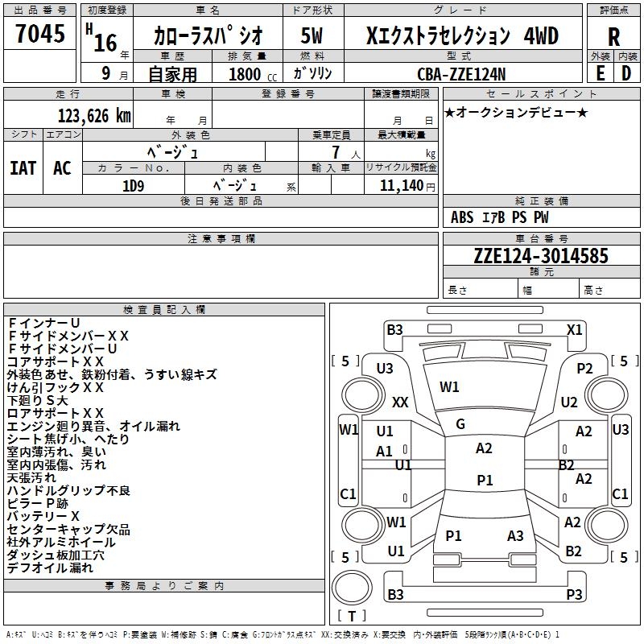Click the color number 1D9
This screenshot has height=644, width=644.
coord(134,186)
